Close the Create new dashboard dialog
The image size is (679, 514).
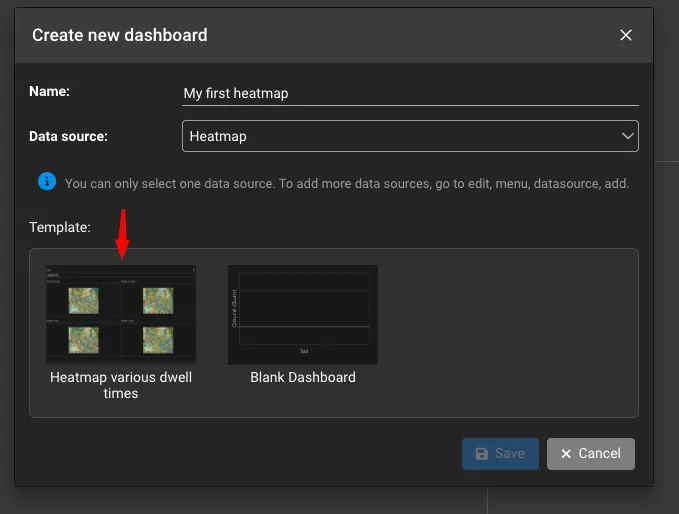click(626, 35)
